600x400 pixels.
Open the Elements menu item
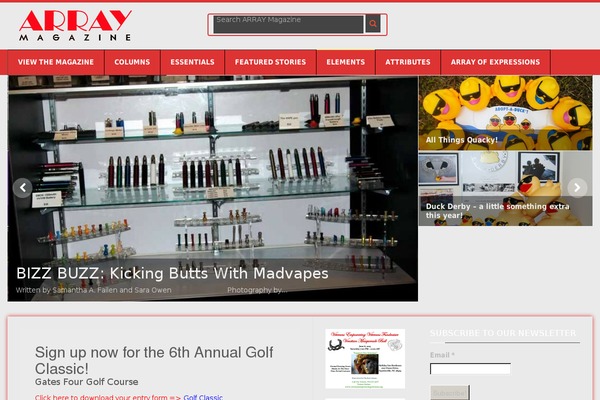[x=346, y=62]
